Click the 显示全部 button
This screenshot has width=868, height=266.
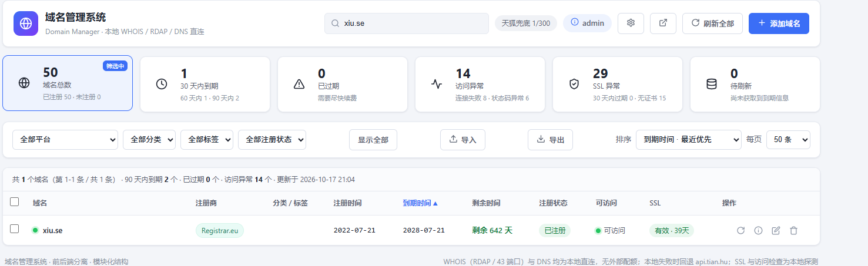point(373,140)
